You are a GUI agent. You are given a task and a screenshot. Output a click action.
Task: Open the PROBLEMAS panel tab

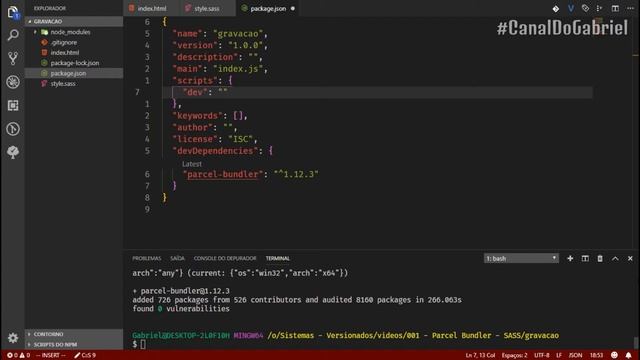[147, 258]
